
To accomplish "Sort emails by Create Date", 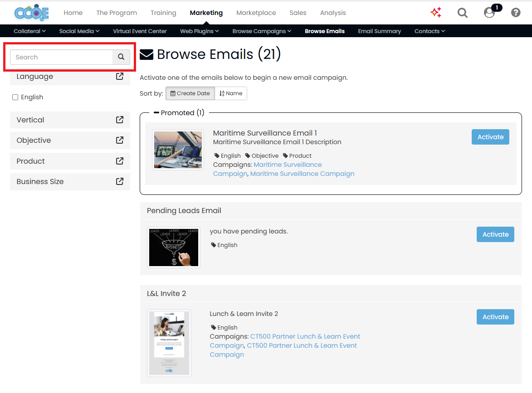I will click(190, 93).
